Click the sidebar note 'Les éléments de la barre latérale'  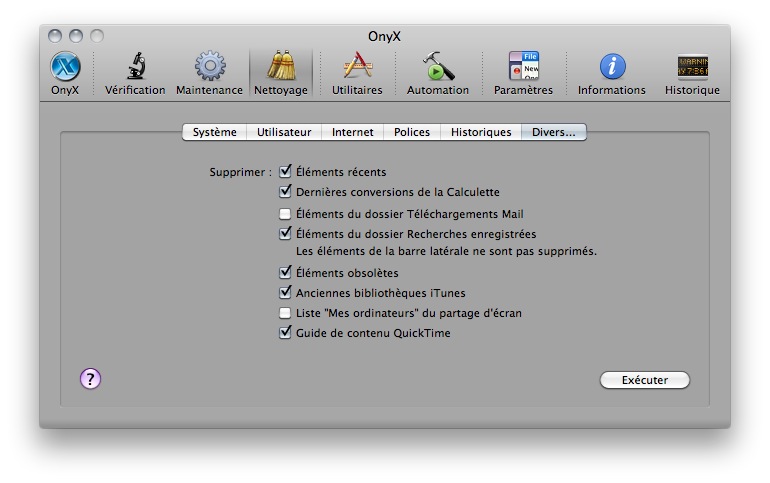(381, 251)
